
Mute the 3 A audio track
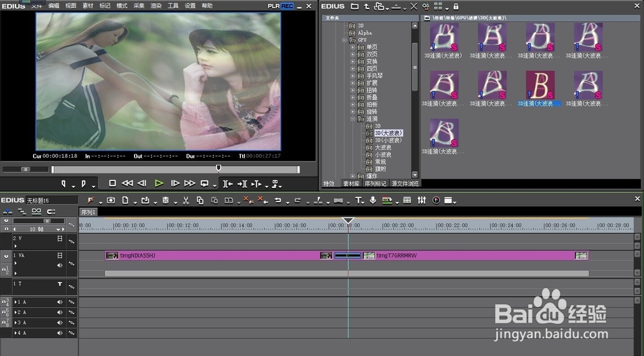click(60, 323)
